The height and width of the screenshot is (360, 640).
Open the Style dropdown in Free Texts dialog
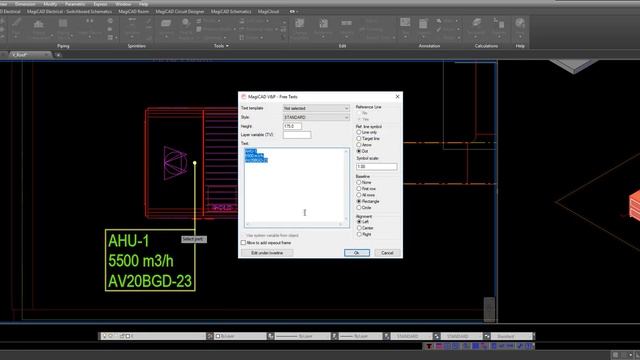click(x=316, y=118)
